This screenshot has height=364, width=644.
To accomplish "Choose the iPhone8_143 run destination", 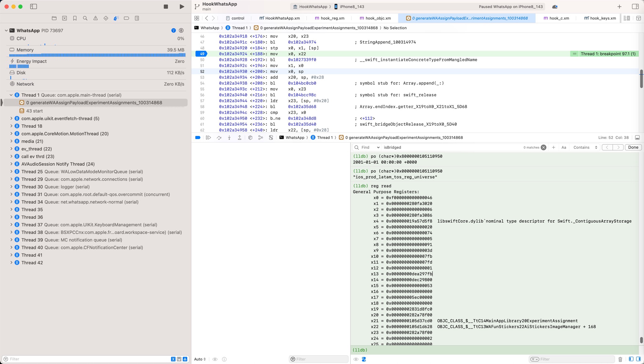I will (349, 7).
